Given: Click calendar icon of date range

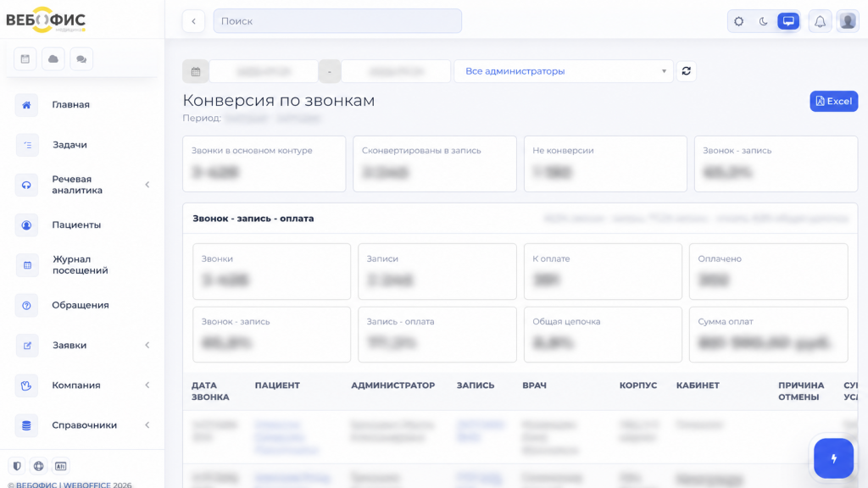Looking at the screenshot, I should (196, 71).
